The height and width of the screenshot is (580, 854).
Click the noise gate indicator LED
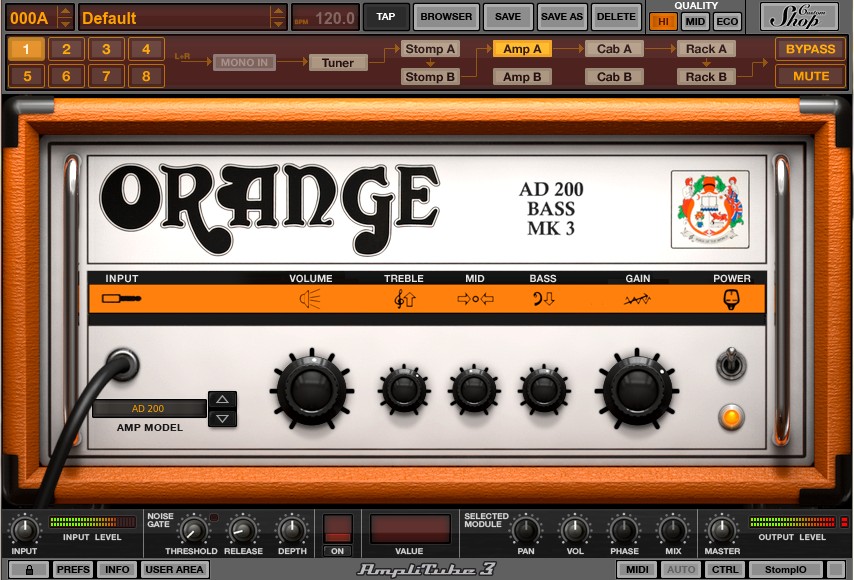coord(214,518)
